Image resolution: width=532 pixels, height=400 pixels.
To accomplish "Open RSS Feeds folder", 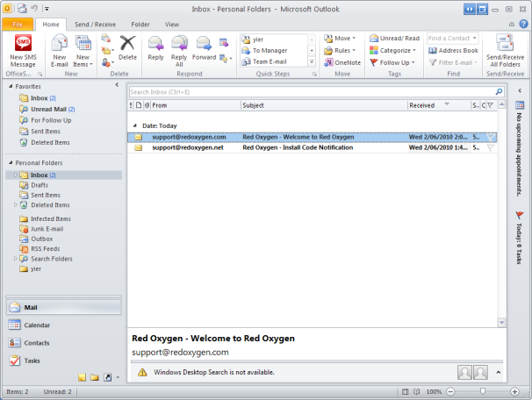I will pos(45,249).
